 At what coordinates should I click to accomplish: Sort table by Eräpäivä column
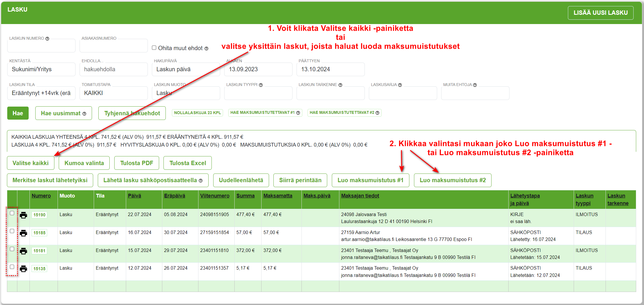pyautogui.click(x=174, y=196)
